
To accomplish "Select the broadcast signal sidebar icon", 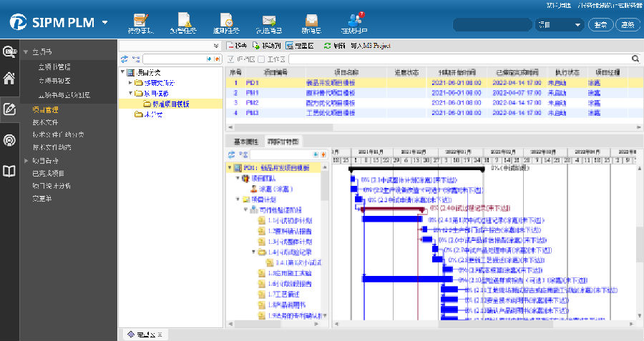I will pyautogui.click(x=9, y=140).
